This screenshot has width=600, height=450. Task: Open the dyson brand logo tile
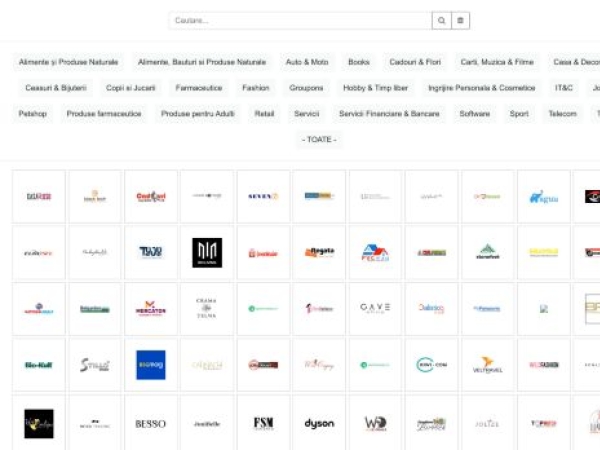pos(320,423)
